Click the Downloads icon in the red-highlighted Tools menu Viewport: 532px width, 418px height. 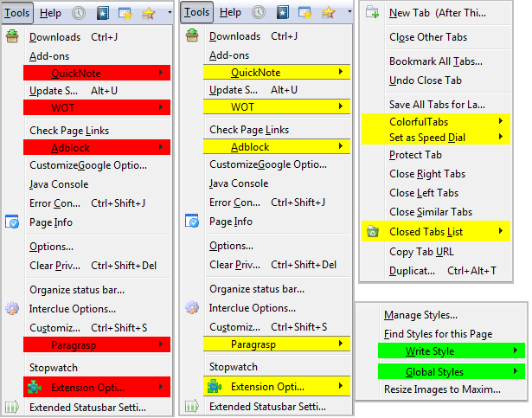tap(12, 36)
